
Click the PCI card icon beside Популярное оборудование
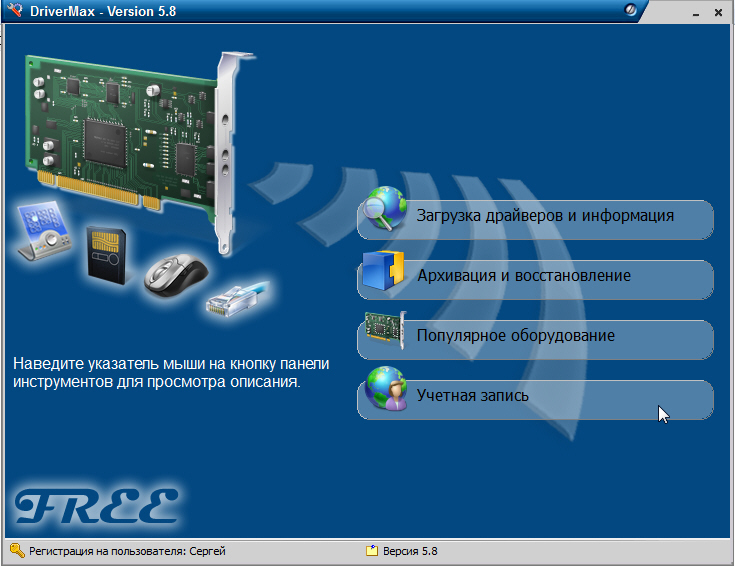(x=385, y=330)
